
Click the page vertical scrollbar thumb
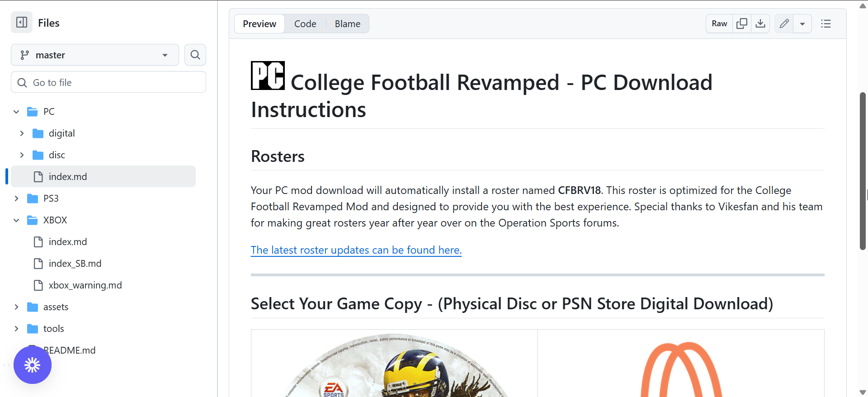pos(863,171)
